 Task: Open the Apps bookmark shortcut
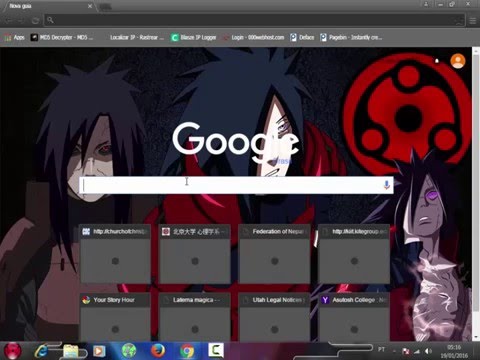pos(14,37)
